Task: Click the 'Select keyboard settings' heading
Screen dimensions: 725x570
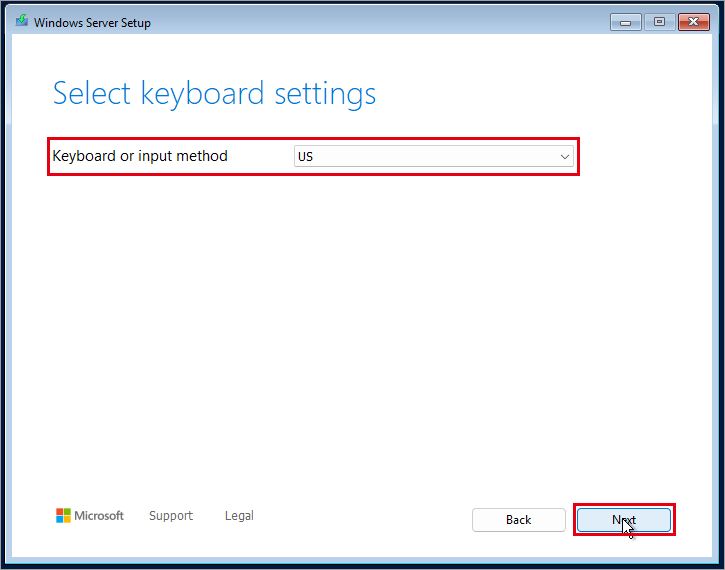Action: [x=214, y=93]
